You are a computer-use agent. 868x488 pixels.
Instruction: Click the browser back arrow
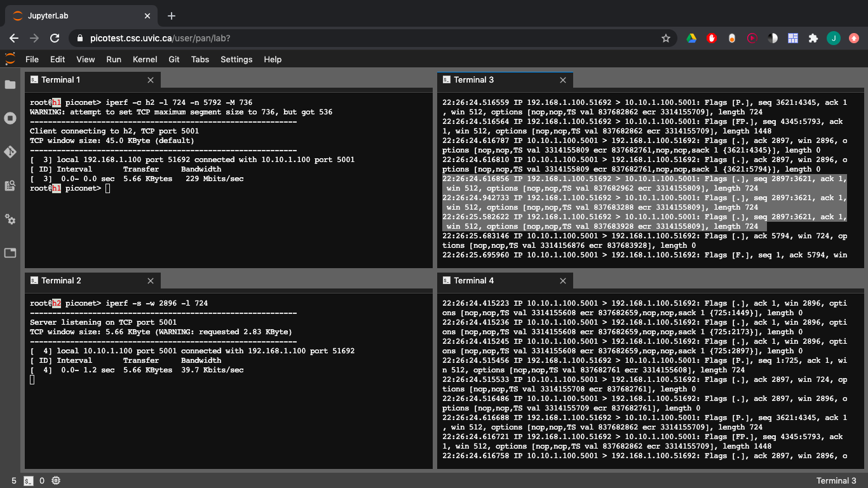[14, 38]
